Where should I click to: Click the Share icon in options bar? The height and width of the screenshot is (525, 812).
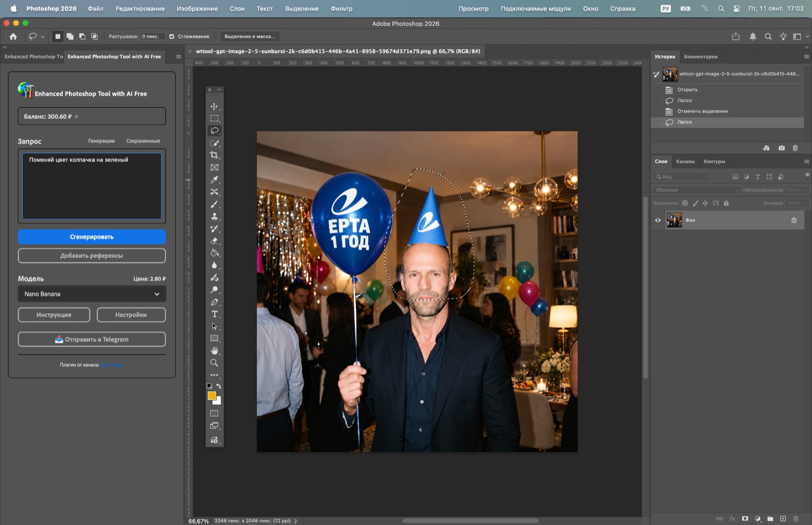coord(736,37)
